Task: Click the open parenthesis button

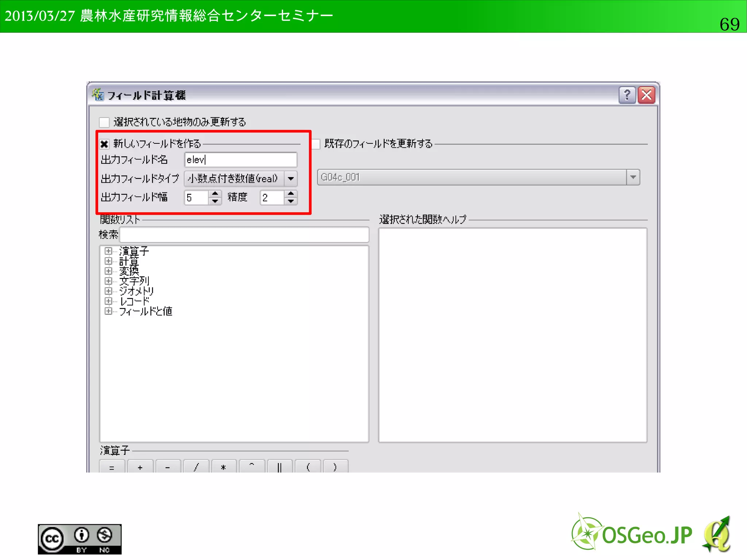Action: 307,466
